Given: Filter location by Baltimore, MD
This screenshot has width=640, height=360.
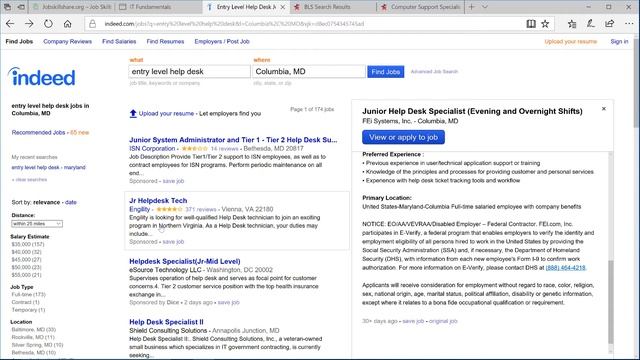Looking at the screenshot, I should (x=33, y=329).
